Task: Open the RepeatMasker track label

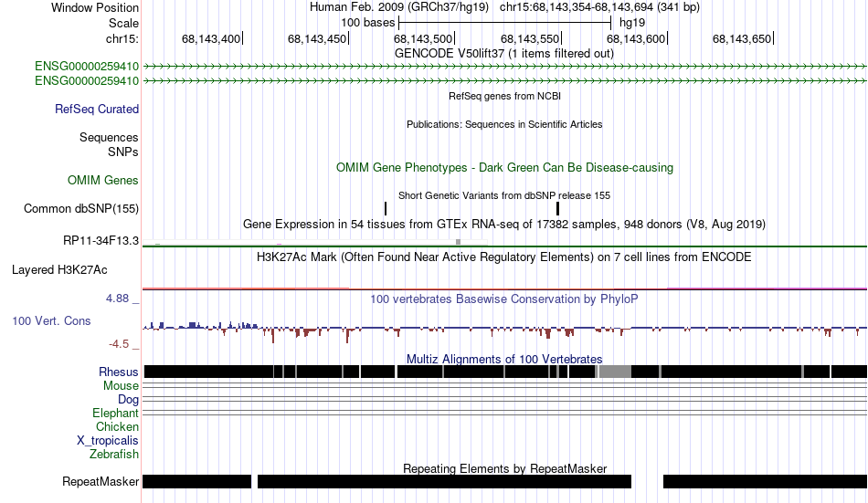Action: tap(101, 481)
